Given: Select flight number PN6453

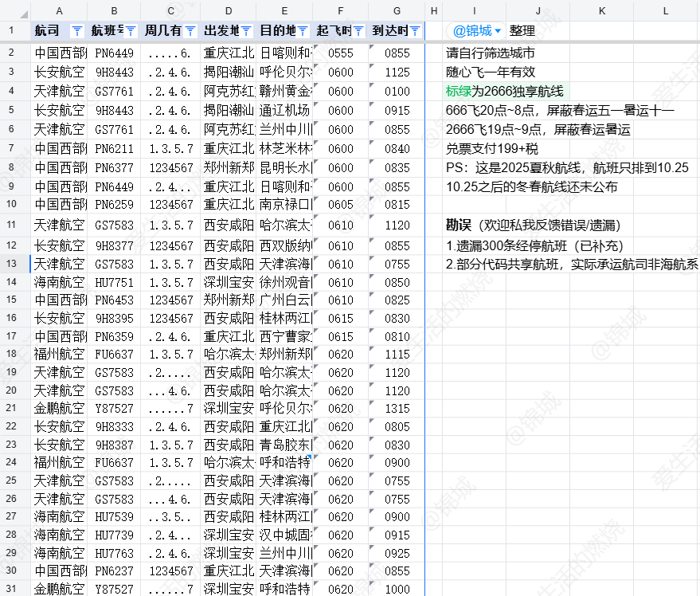Looking at the screenshot, I should click(114, 300).
